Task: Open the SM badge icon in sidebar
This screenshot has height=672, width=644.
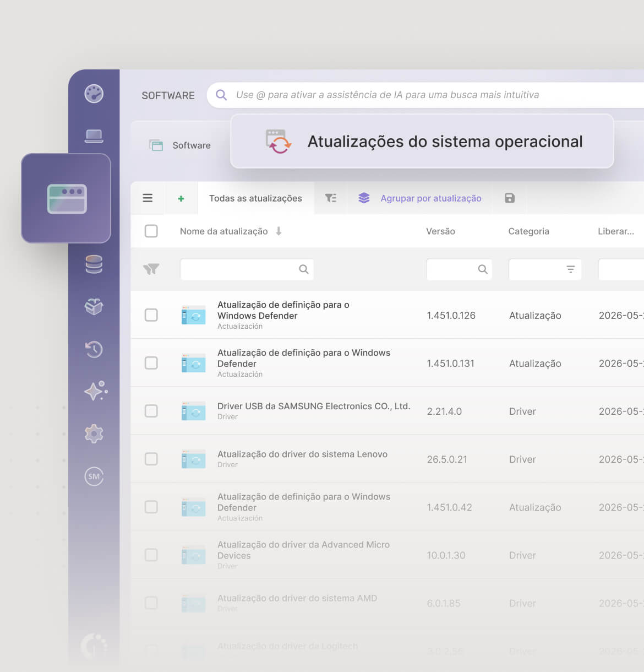Action: [94, 476]
